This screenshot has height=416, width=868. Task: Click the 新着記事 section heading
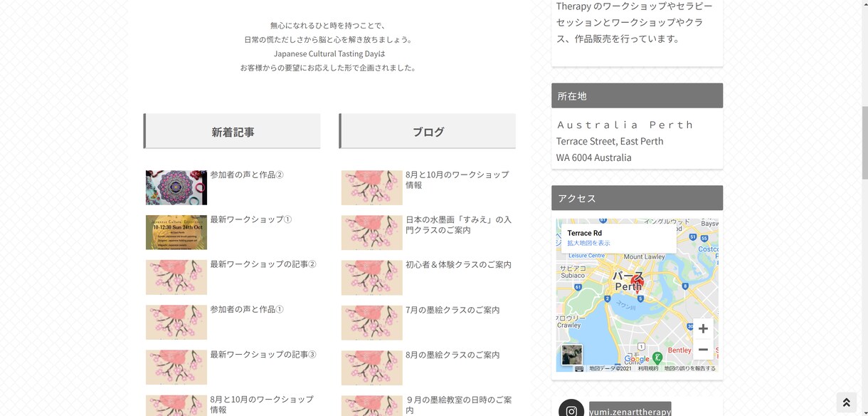(x=232, y=131)
